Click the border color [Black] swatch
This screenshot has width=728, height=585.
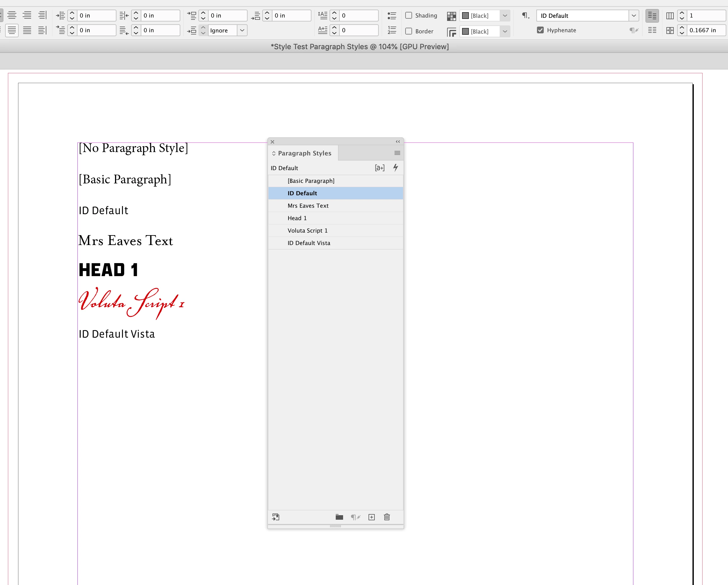click(466, 31)
